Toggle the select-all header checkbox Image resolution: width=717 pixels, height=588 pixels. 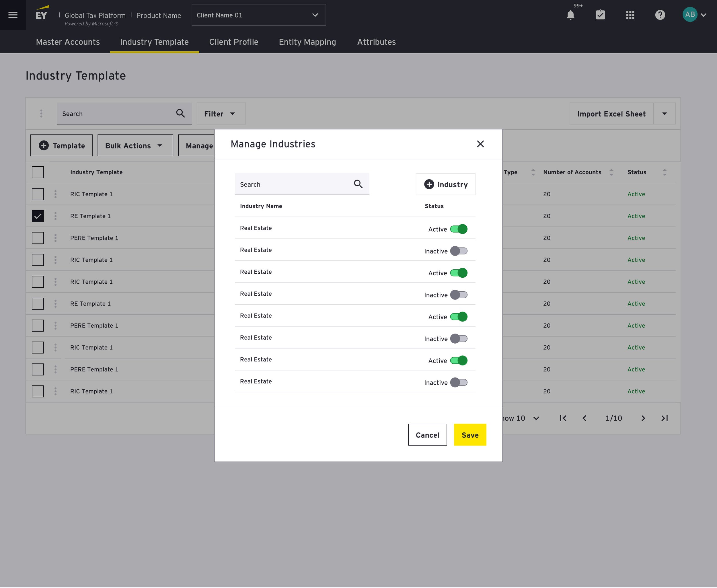pyautogui.click(x=38, y=172)
